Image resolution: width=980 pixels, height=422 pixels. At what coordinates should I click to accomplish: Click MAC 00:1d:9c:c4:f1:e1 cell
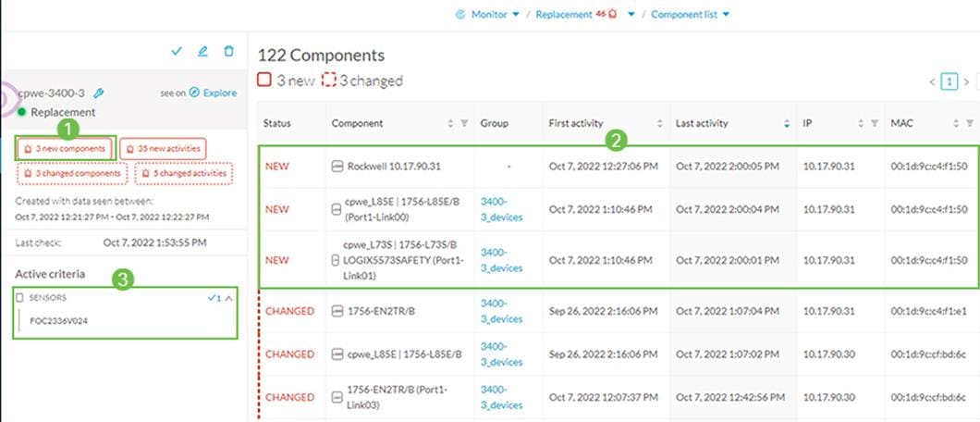tap(930, 311)
